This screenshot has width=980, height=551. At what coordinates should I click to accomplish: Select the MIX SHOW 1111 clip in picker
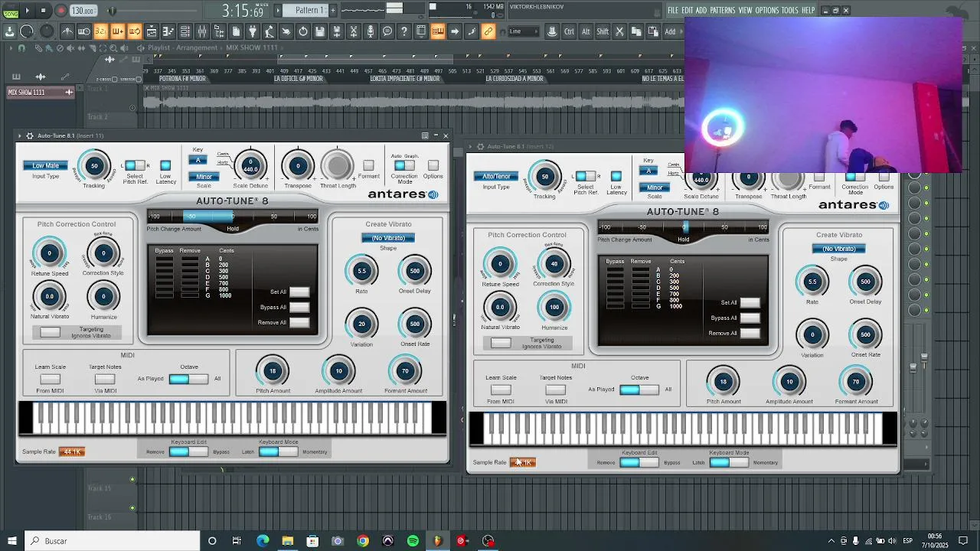pos(40,93)
